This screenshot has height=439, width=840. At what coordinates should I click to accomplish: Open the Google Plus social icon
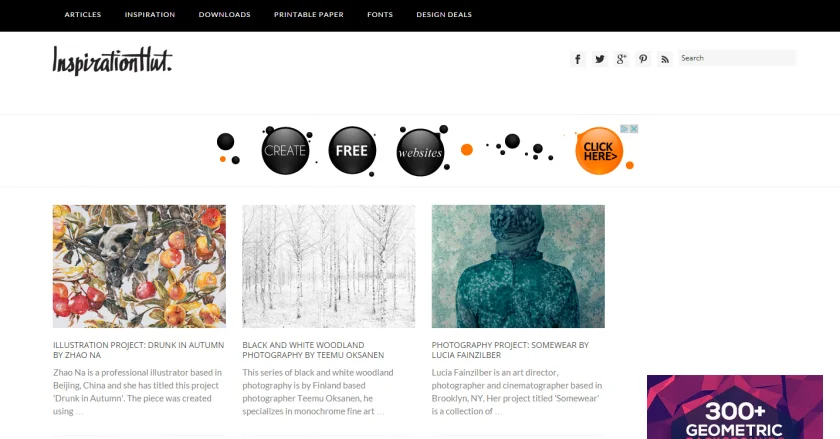tap(621, 59)
